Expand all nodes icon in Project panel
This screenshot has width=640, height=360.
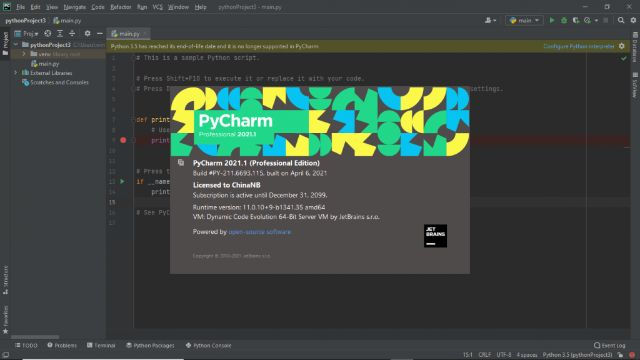pos(60,33)
